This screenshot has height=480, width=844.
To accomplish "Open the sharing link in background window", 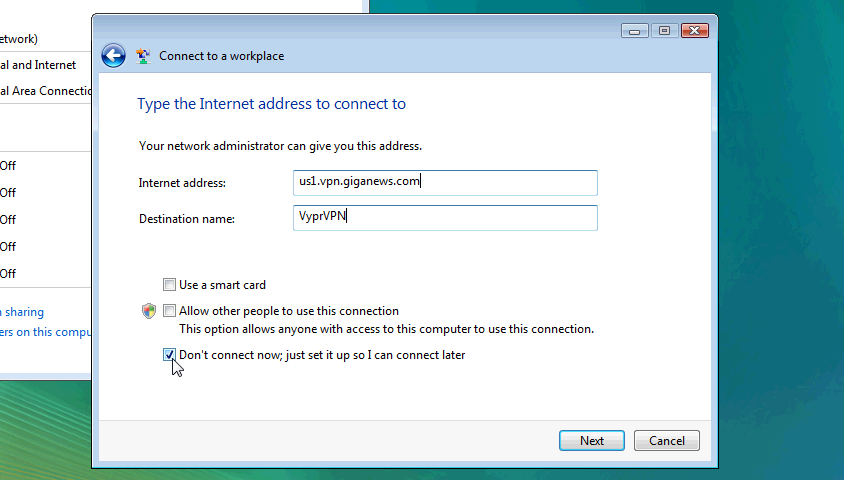I will pos(22,312).
